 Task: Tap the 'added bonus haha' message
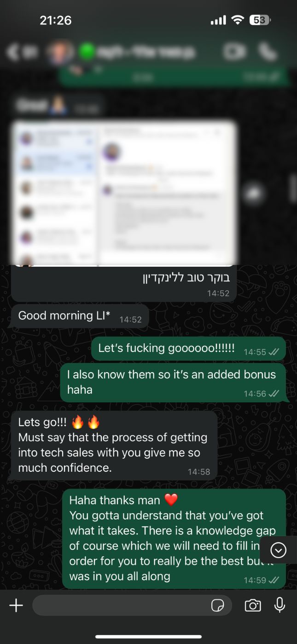point(173,382)
